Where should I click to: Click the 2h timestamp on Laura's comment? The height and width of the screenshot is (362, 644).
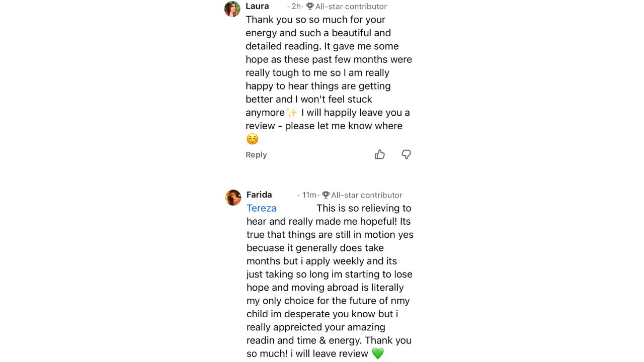296,7
